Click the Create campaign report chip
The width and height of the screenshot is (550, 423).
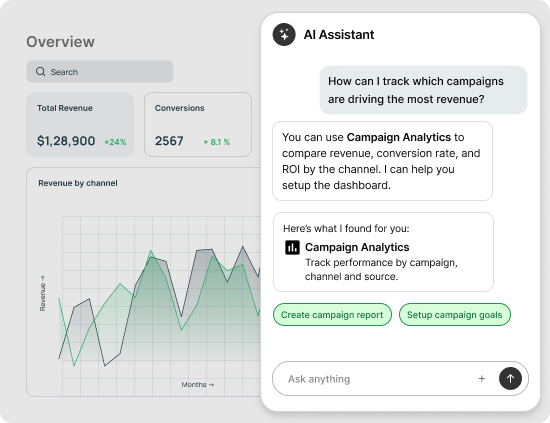tap(332, 315)
